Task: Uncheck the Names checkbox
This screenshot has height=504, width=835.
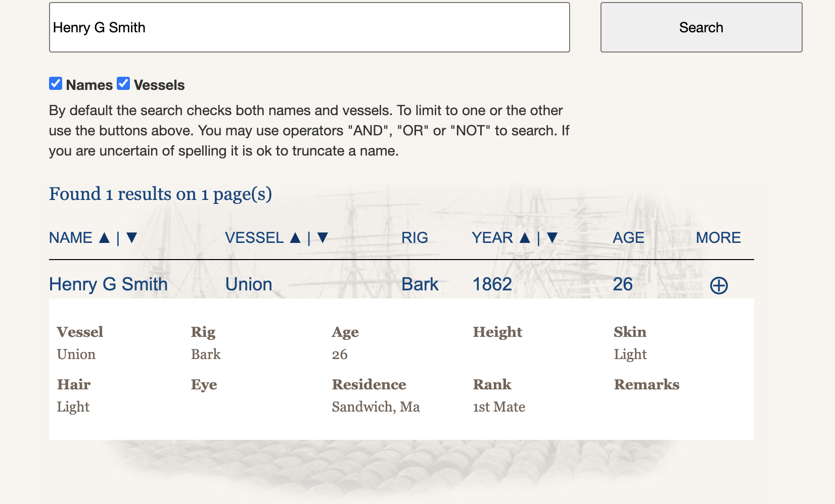Action: pos(56,83)
